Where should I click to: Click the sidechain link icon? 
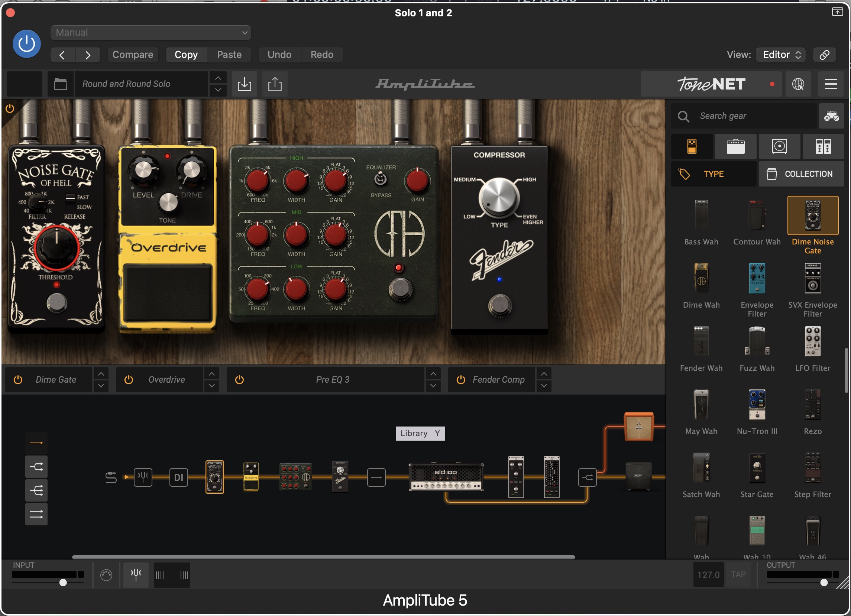pyautogui.click(x=824, y=55)
